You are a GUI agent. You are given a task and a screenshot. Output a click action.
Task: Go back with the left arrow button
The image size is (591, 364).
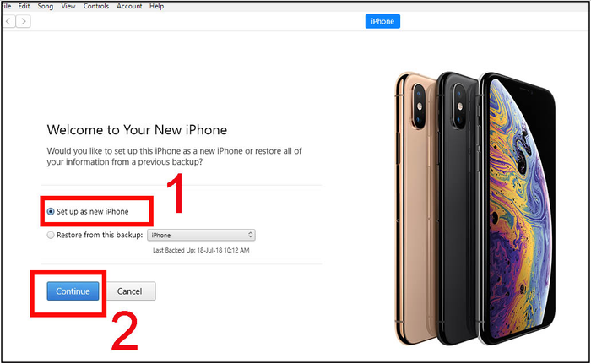pyautogui.click(x=9, y=21)
